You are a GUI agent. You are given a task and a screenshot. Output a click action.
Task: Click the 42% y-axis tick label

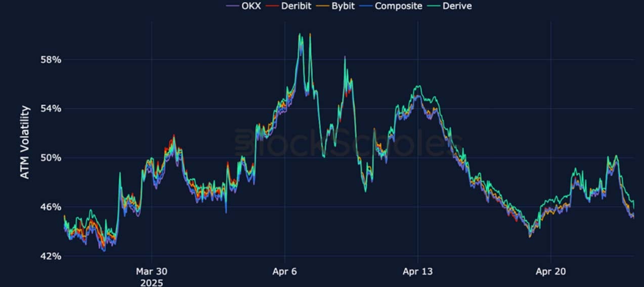[51, 256]
